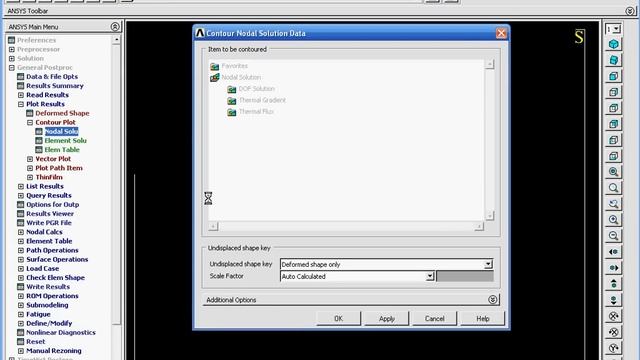The height and width of the screenshot is (360, 640).
Task: Click OK in Contour Nodal Solution dialog
Action: coord(338,319)
